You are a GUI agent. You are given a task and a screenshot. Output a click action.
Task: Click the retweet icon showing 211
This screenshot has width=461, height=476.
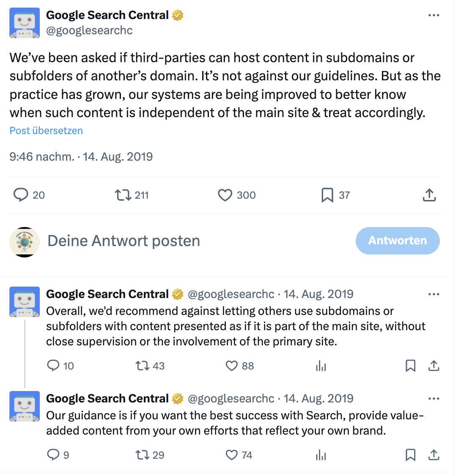tap(123, 195)
